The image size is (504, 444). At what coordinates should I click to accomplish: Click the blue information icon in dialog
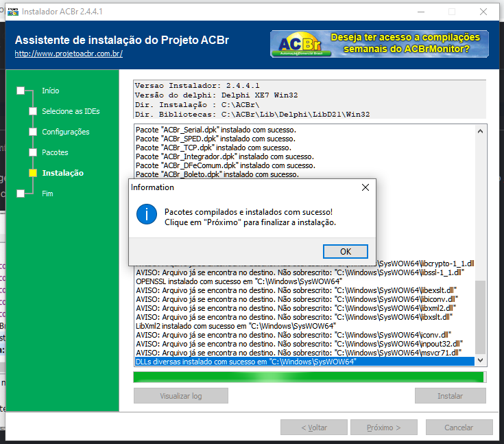pos(147,214)
